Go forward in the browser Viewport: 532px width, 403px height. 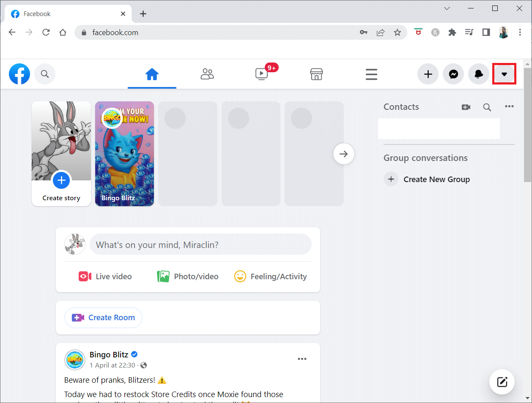click(x=29, y=32)
